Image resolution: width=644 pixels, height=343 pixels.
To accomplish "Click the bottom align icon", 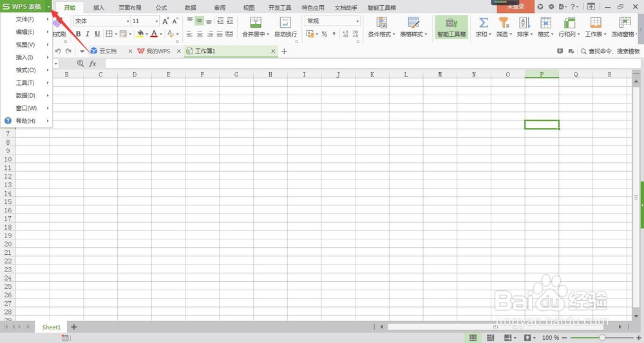I will tap(209, 21).
